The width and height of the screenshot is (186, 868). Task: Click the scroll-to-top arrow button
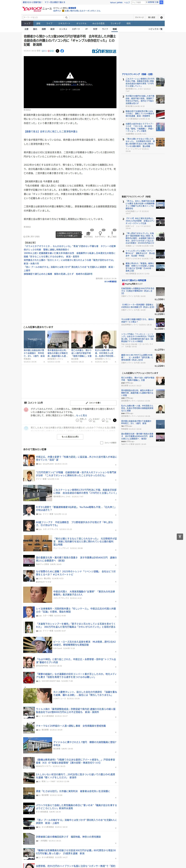click(x=180, y=537)
